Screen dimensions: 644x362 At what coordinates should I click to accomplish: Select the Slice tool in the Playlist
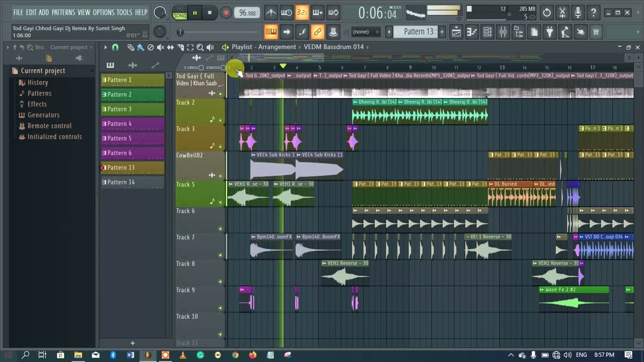[x=180, y=47]
